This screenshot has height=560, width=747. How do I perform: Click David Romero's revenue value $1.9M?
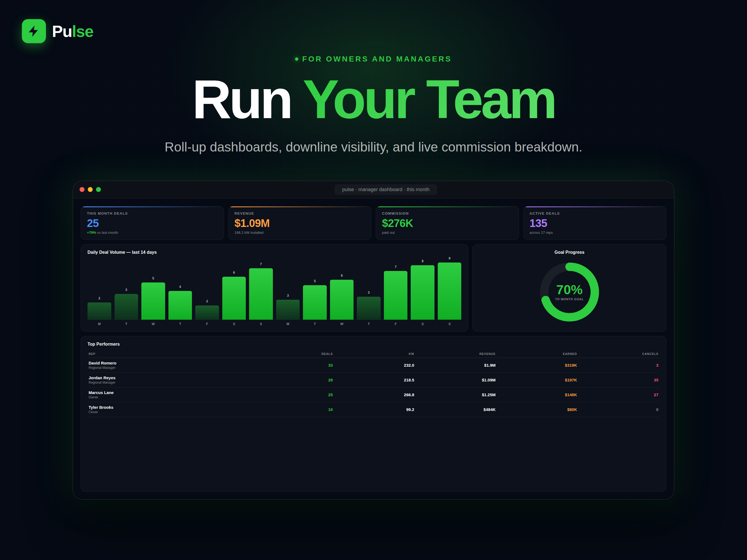pos(490,366)
